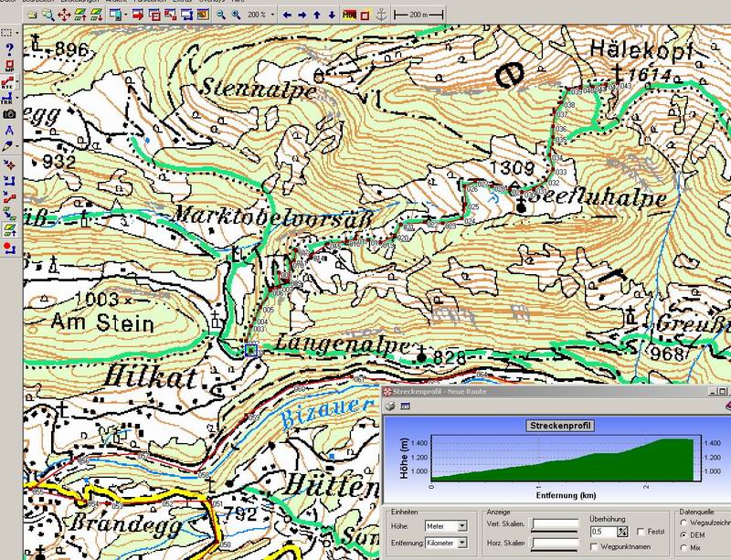Expand the dropdown arrow next to the TRK tool
Viewport: 731px width, 560px height.
(17, 98)
